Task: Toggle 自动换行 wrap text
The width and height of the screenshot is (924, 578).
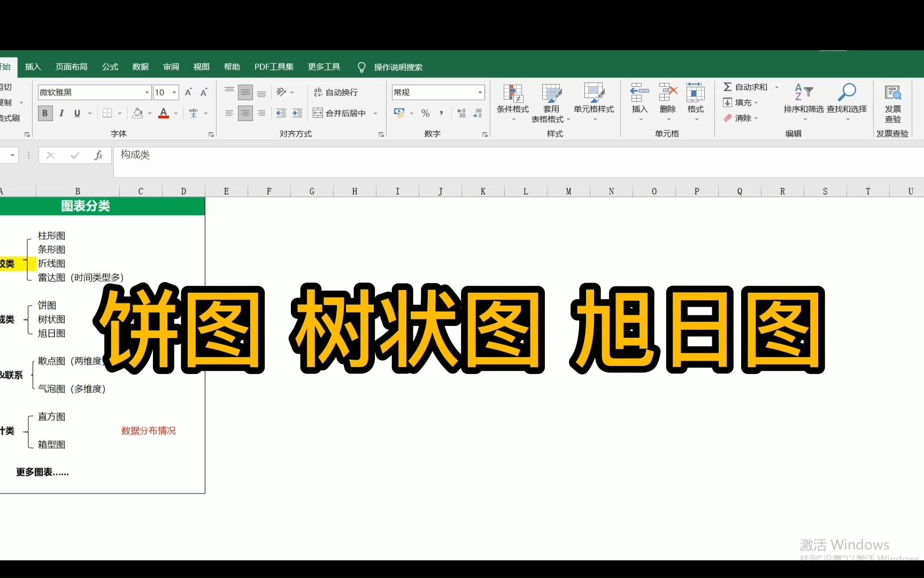Action: 336,93
